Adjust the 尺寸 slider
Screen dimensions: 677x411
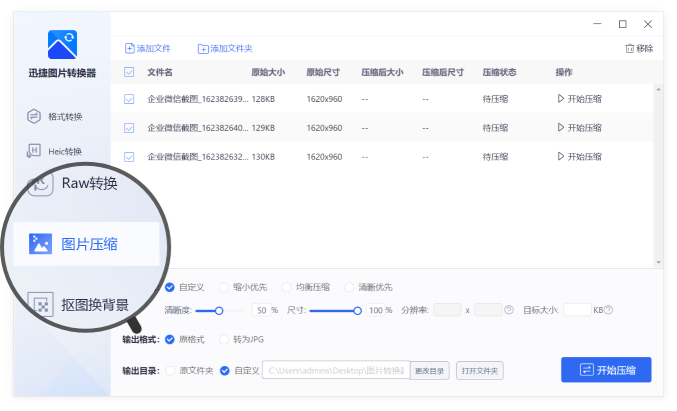coord(335,310)
